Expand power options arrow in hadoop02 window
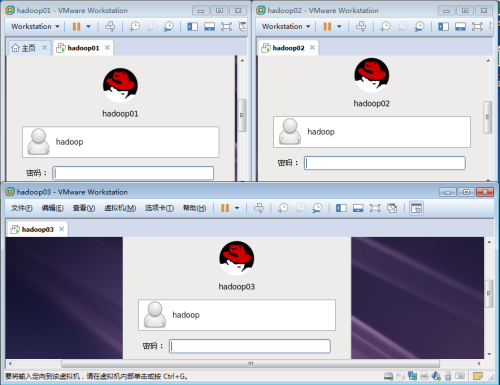 click(x=339, y=26)
